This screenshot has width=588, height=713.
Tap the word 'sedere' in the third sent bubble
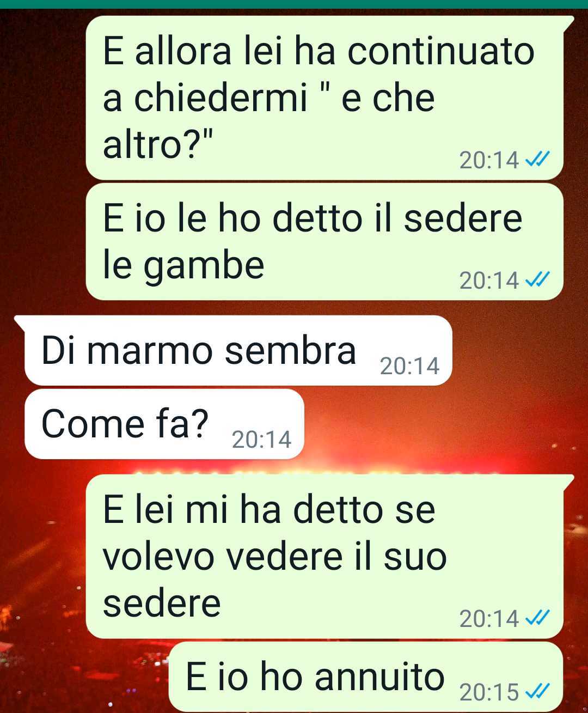click(162, 603)
